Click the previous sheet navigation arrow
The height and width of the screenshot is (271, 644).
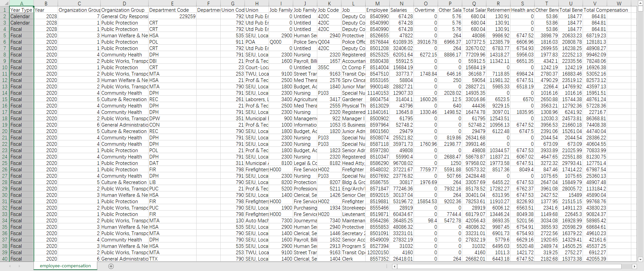click(x=10, y=266)
